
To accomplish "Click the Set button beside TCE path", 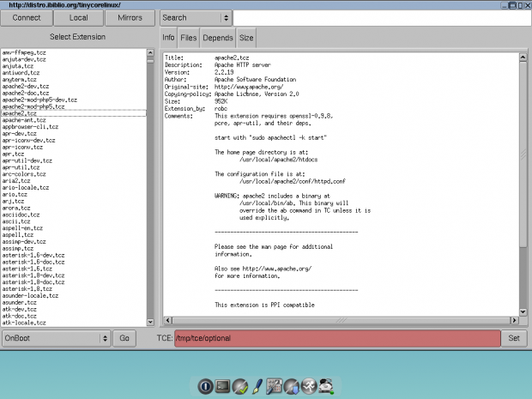I will pyautogui.click(x=514, y=338).
